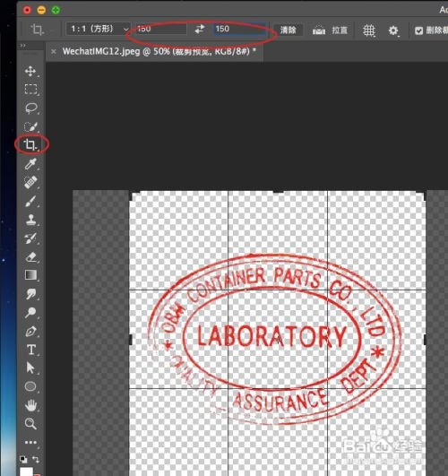448x476 pixels.
Task: Click the left-middle crop handle
Action: coord(131,340)
